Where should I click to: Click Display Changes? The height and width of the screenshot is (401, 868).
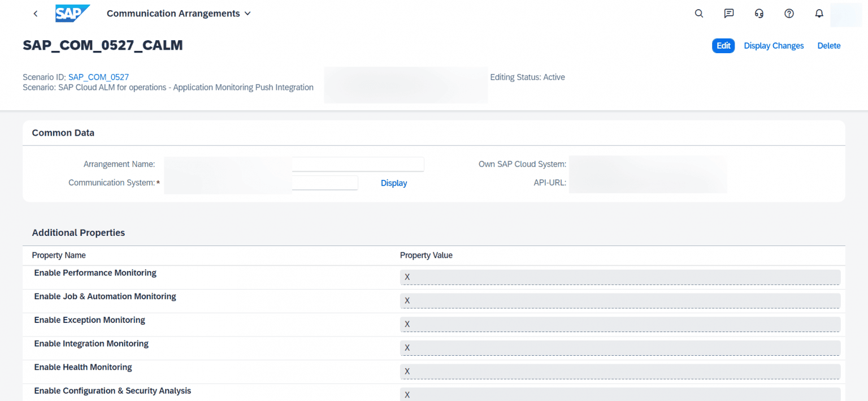point(774,45)
